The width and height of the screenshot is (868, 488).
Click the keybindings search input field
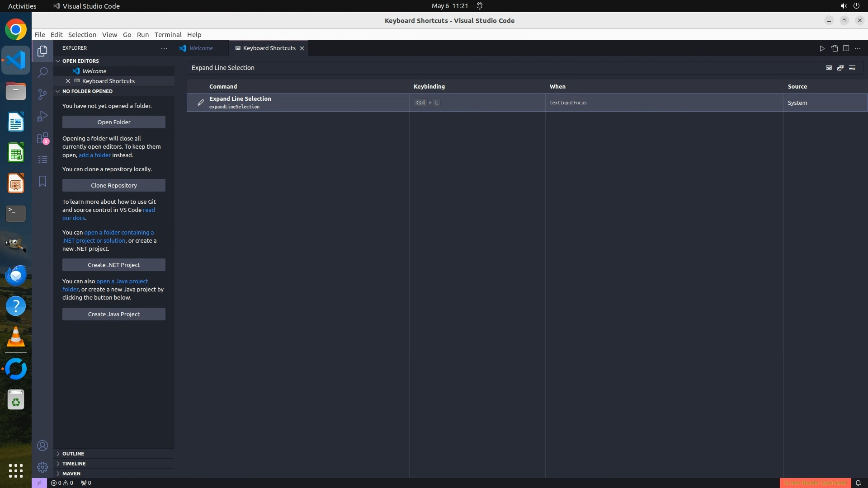pos(497,68)
